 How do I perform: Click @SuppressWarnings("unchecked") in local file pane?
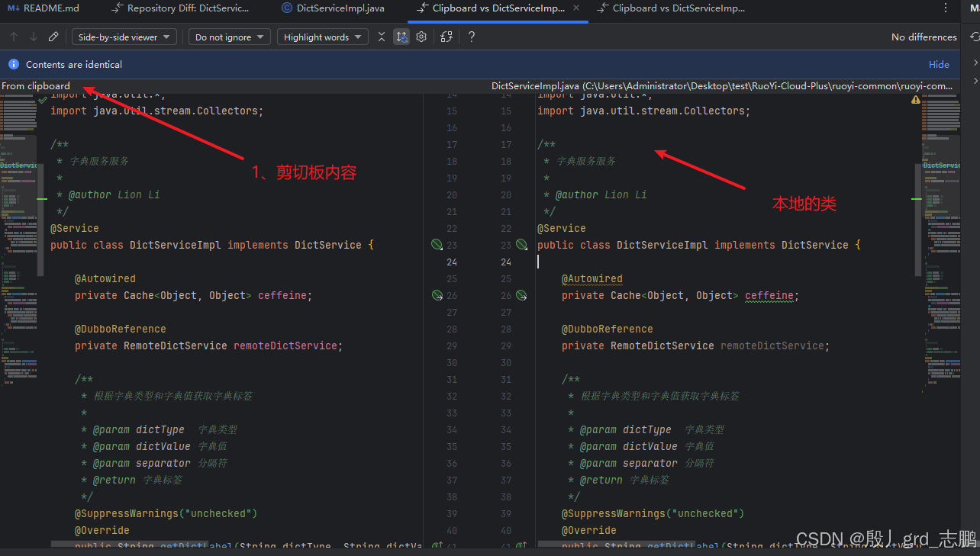click(653, 513)
